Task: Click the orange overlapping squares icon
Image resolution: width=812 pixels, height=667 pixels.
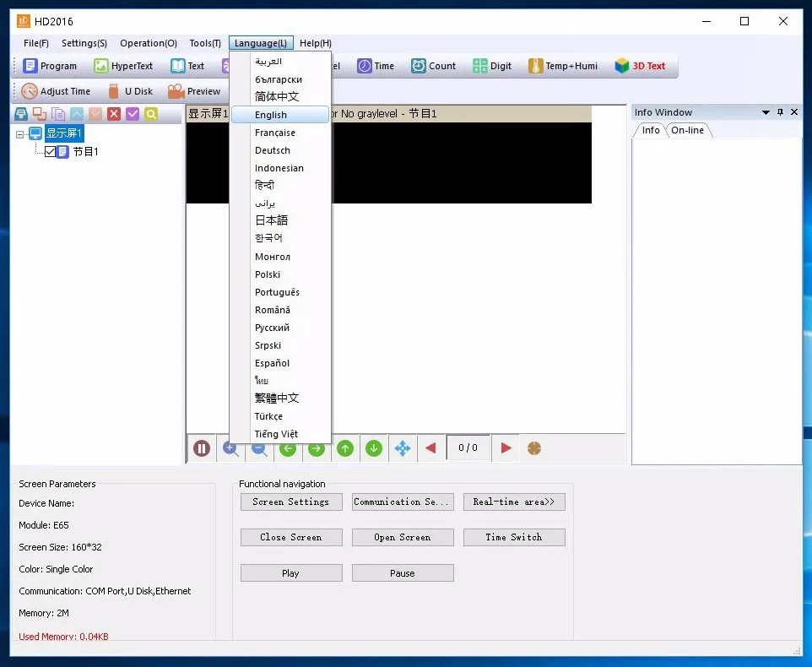Action: pyautogui.click(x=40, y=114)
